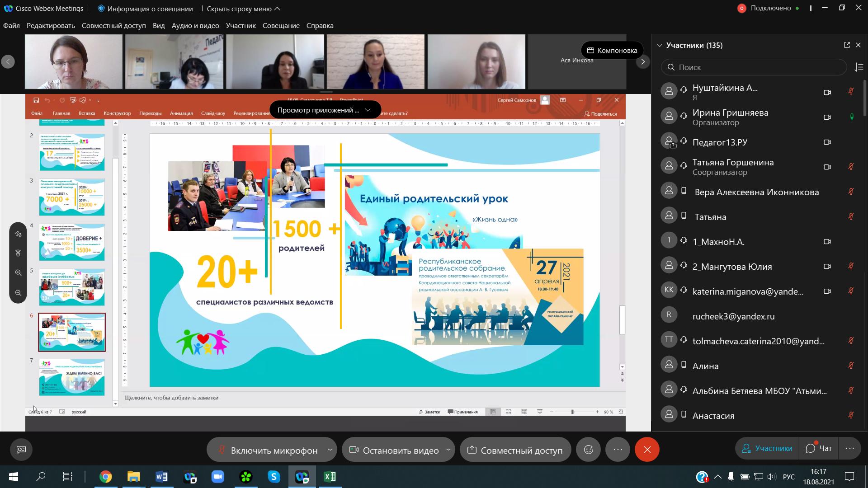This screenshot has width=868, height=488.
Task: Open Skype from the taskbar
Action: point(274,477)
